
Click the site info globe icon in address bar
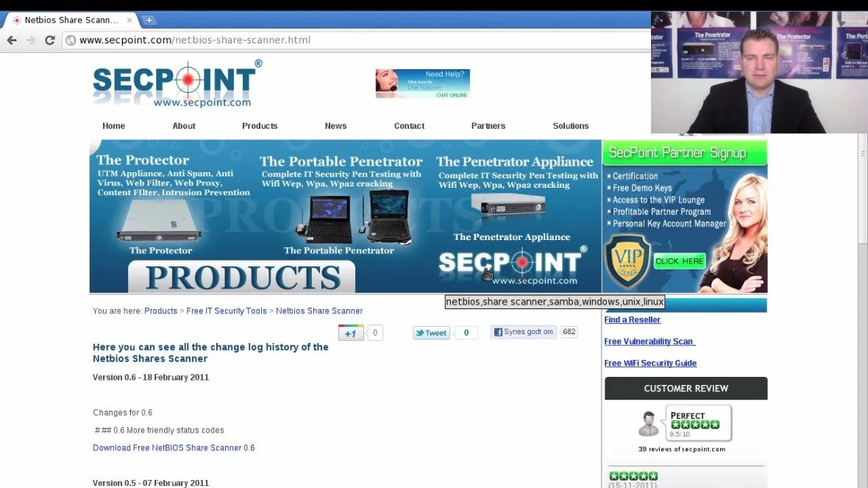[71, 40]
